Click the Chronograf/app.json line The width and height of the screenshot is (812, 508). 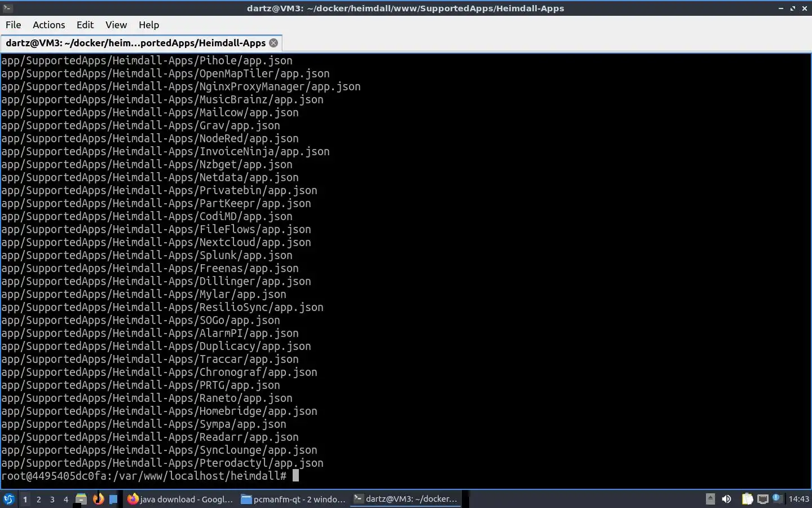(x=159, y=372)
